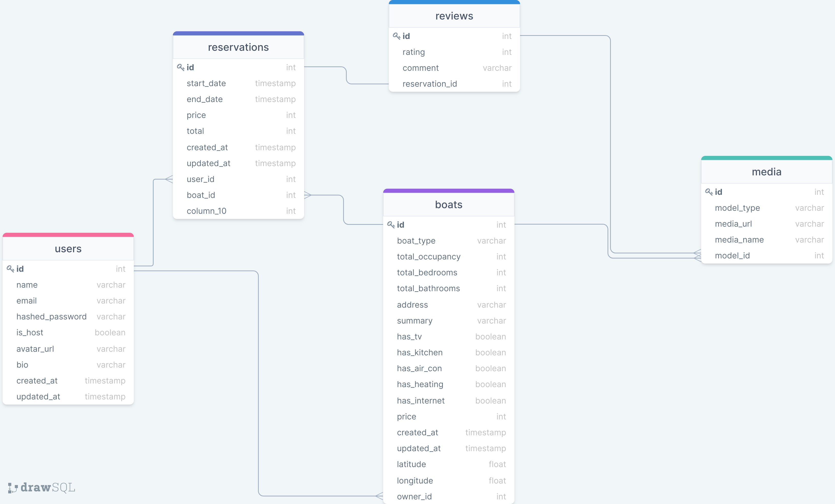Click the has_air_con column in boats
835x504 pixels.
(x=419, y=369)
